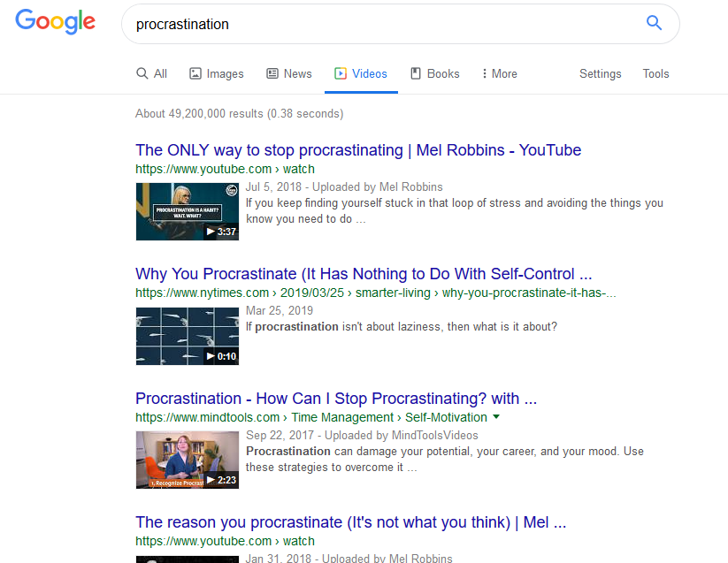Open the Settings menu
This screenshot has width=728, height=563.
[601, 73]
